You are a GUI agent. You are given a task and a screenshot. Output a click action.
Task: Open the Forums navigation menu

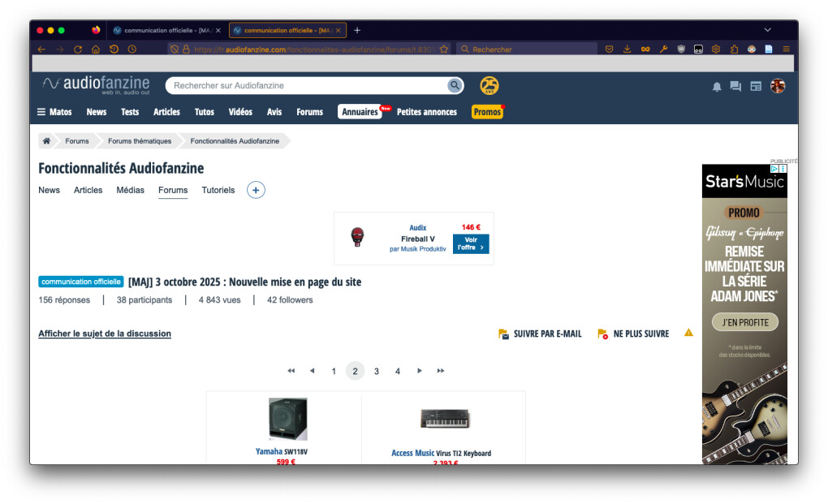point(309,112)
